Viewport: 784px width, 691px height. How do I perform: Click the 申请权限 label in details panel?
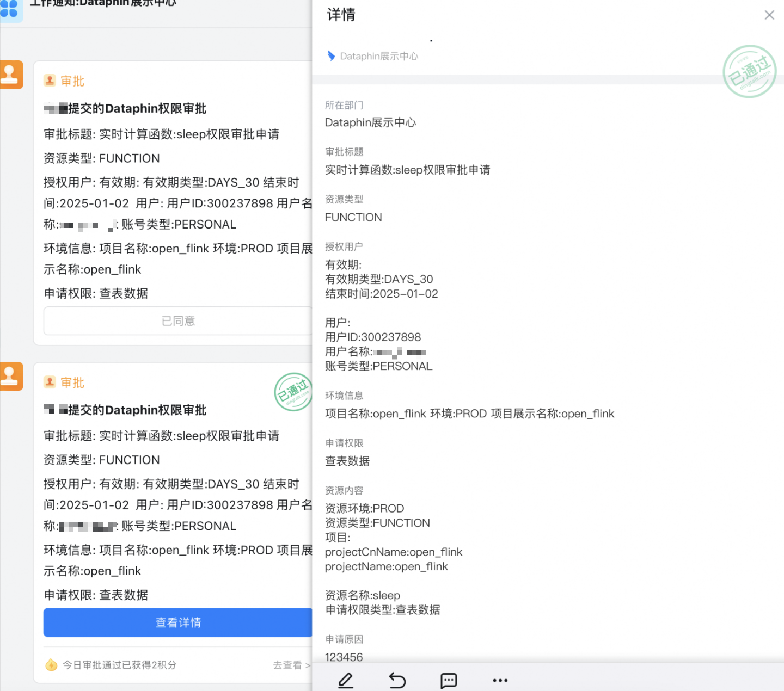344,443
